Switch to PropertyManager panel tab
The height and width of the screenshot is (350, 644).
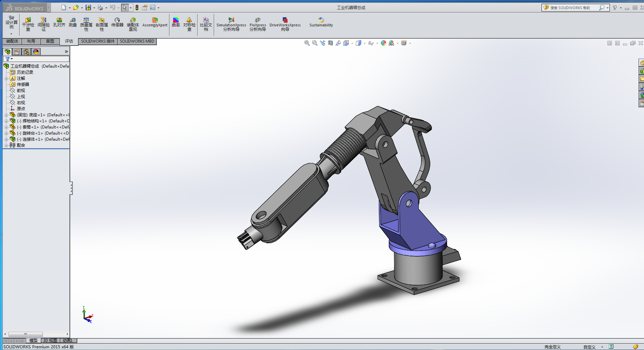pos(17,51)
